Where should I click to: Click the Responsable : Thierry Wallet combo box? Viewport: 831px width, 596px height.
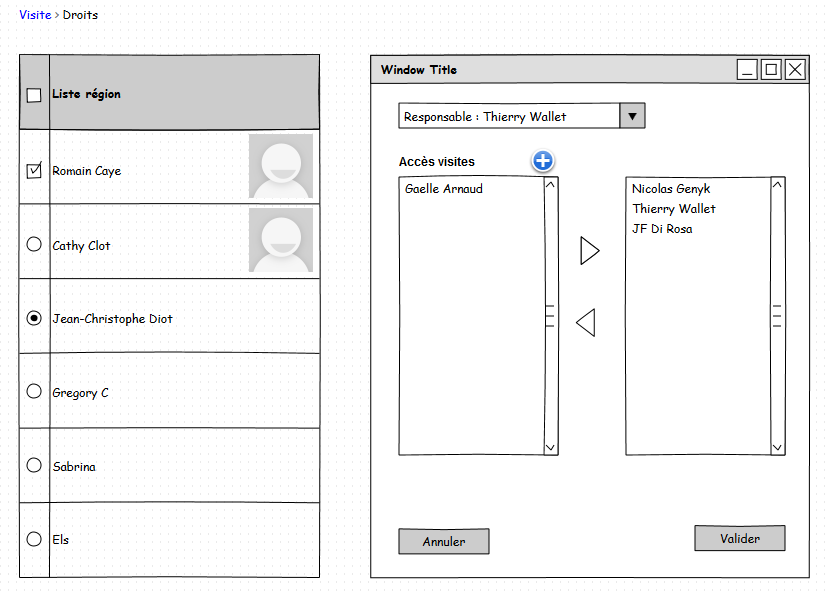(509, 116)
